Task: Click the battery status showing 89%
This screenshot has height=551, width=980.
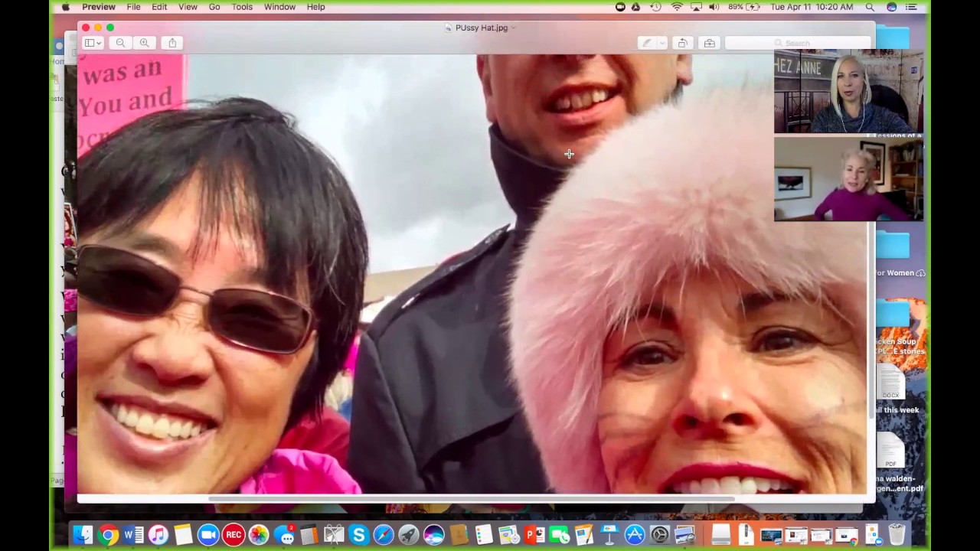Action: click(744, 7)
